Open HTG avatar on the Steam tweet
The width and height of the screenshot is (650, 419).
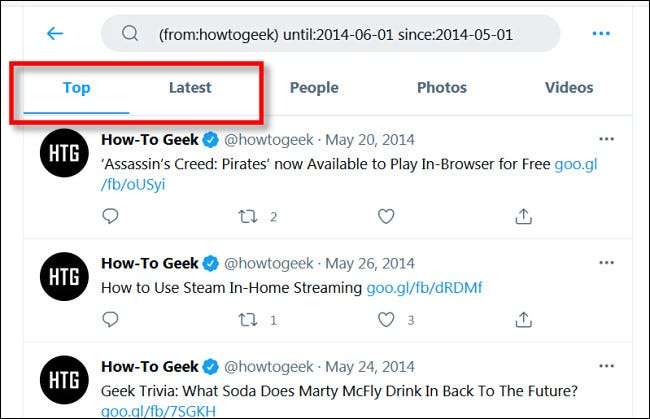tap(63, 277)
